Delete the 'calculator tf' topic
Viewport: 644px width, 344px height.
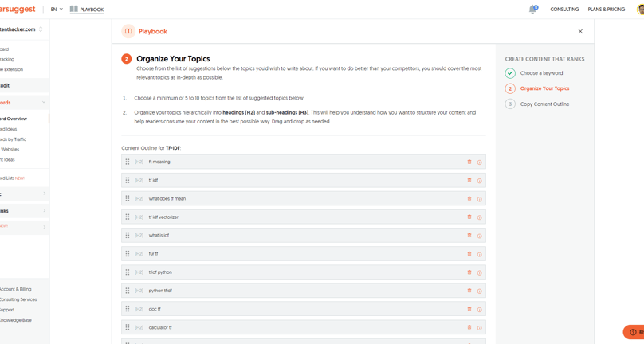pos(469,327)
